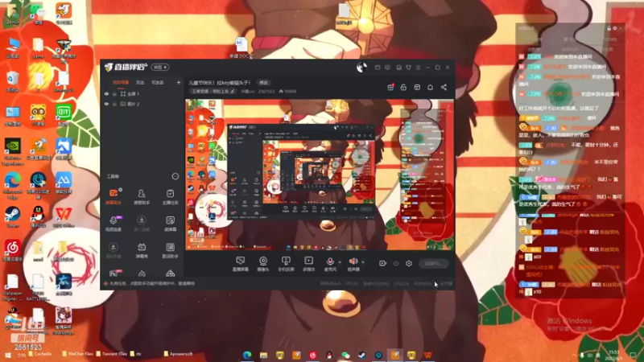Screen dimensions: 644x362
Task: Select the 图片 2 source row
Action: [x=142, y=104]
